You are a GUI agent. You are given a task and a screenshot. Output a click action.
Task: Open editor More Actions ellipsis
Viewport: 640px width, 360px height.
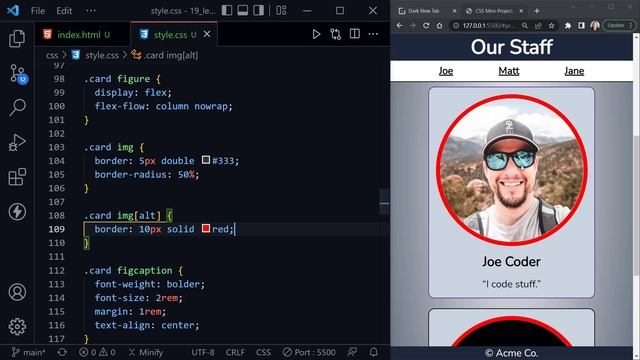[373, 34]
